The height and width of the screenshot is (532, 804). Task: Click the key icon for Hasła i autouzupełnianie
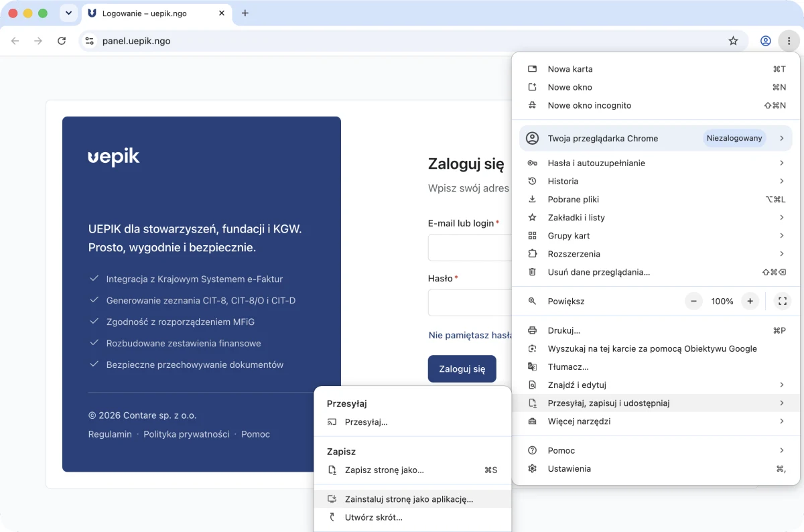(533, 163)
